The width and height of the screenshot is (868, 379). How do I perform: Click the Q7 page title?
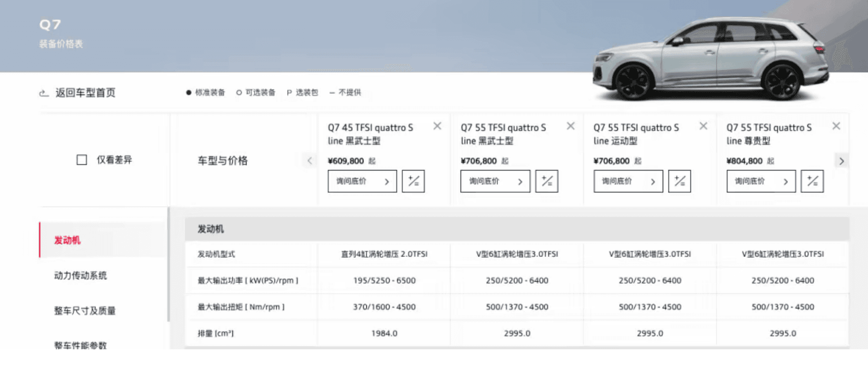[x=50, y=25]
